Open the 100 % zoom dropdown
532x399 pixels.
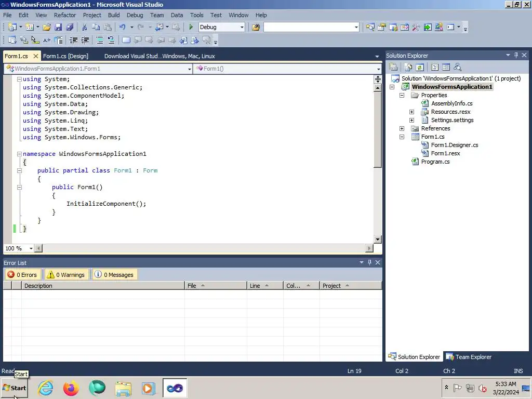pyautogui.click(x=31, y=248)
